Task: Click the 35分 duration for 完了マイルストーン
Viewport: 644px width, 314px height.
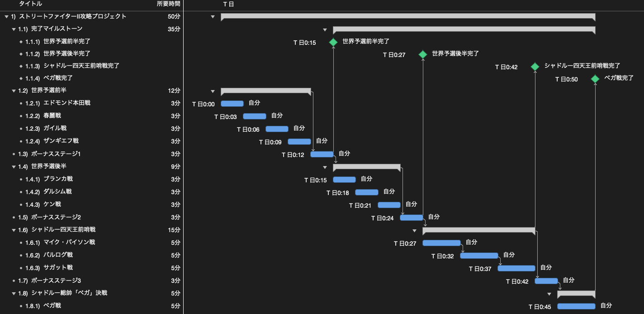Action: pos(174,29)
